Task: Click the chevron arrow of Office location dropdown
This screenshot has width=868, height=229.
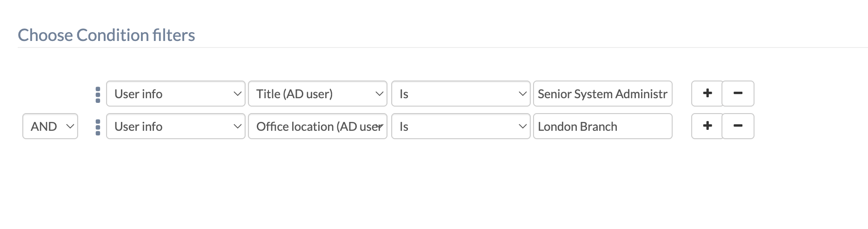Action: tap(380, 127)
